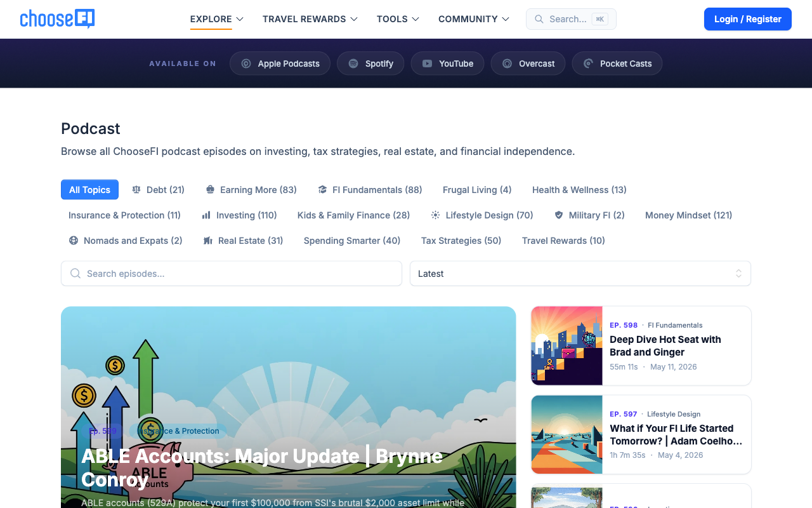The image size is (812, 508).
Task: Filter episodes by Kids & Family Finance (28)
Action: (x=354, y=215)
